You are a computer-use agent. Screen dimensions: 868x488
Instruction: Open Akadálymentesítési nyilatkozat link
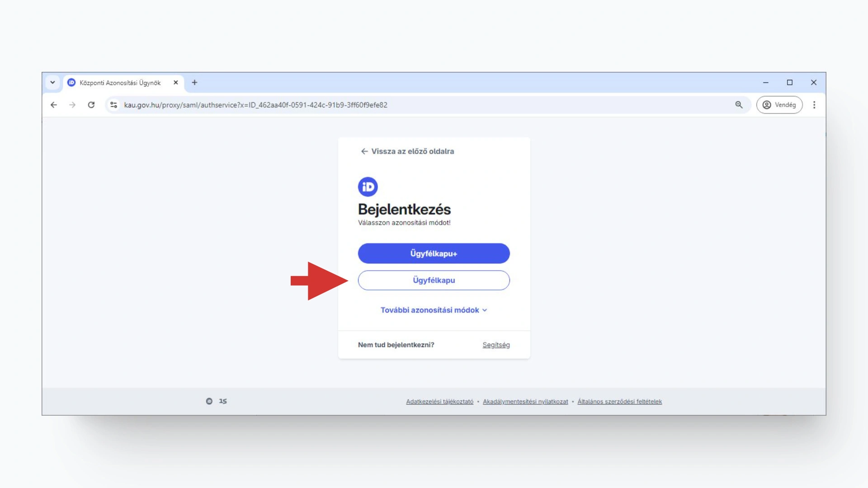525,402
